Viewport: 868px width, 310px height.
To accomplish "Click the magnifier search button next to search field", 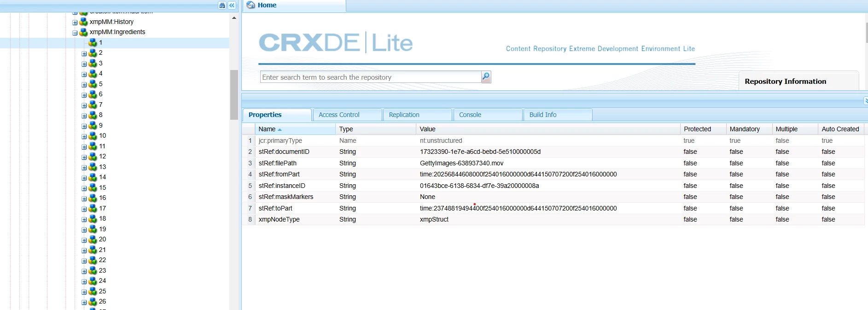I will (486, 77).
